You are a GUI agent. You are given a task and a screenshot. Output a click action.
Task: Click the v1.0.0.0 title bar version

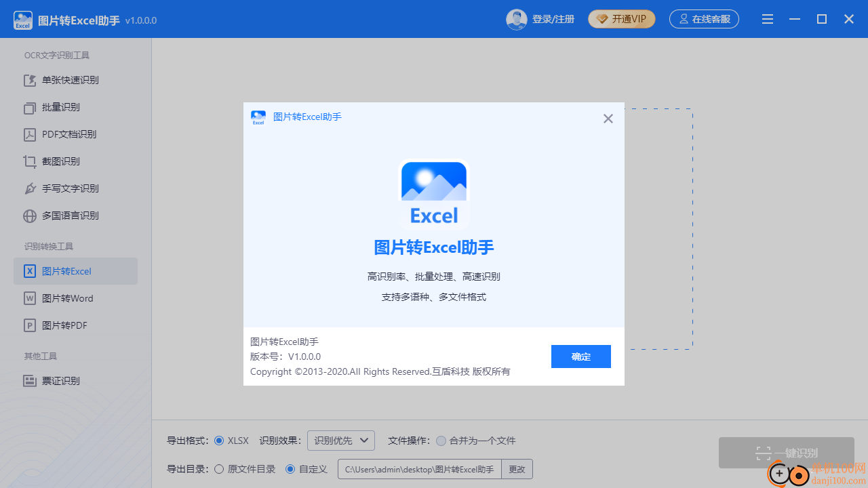[x=141, y=20]
